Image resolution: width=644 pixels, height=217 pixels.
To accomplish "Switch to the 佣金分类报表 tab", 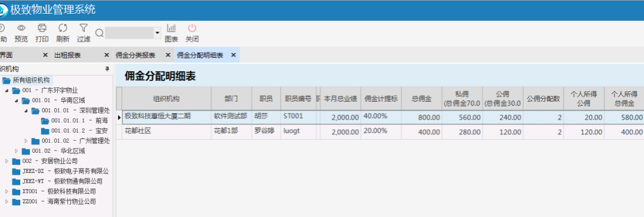I will (136, 55).
